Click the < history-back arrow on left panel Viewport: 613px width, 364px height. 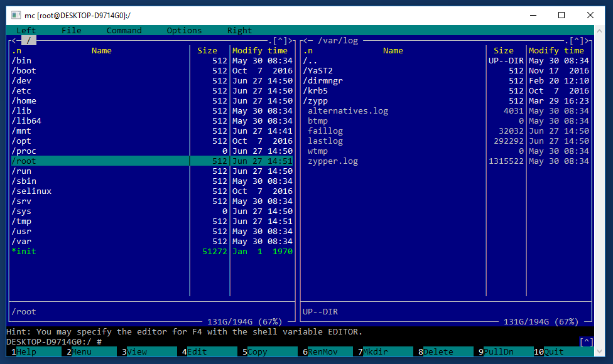click(13, 40)
